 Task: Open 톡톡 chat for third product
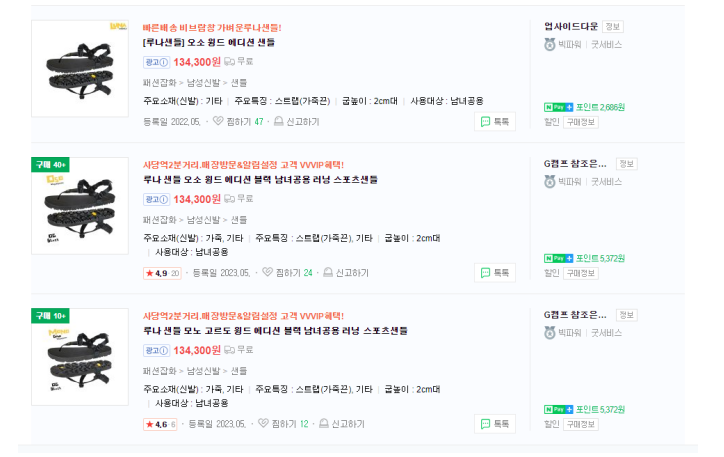(495, 424)
